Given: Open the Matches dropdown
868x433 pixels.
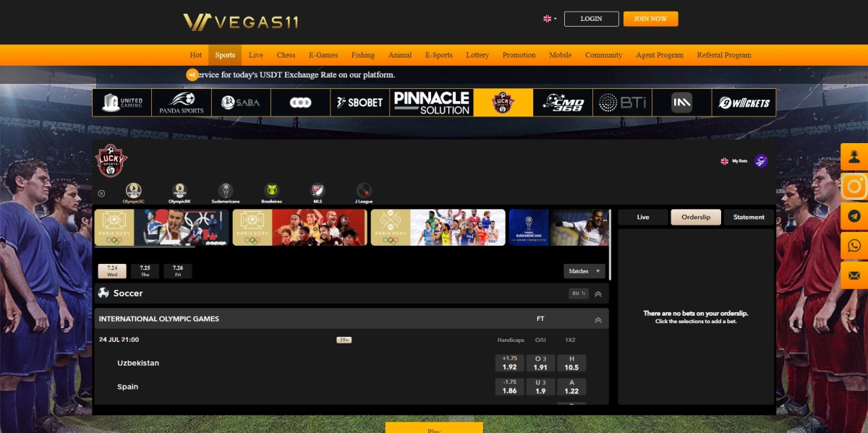Looking at the screenshot, I should (584, 271).
